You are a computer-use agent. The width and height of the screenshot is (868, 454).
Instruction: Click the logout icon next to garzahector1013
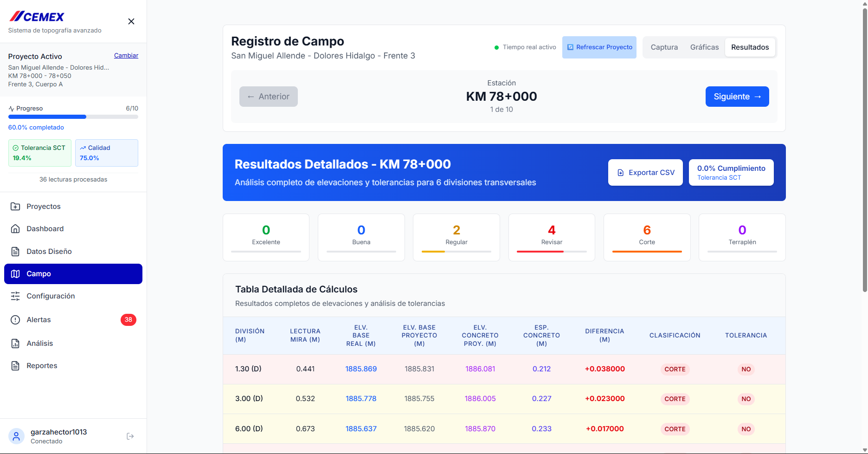pos(130,436)
